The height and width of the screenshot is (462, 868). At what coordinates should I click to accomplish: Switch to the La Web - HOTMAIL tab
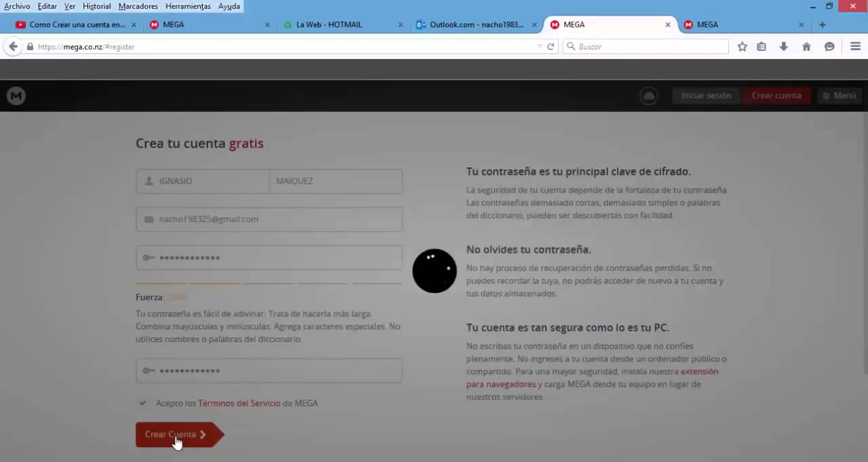(343, 24)
